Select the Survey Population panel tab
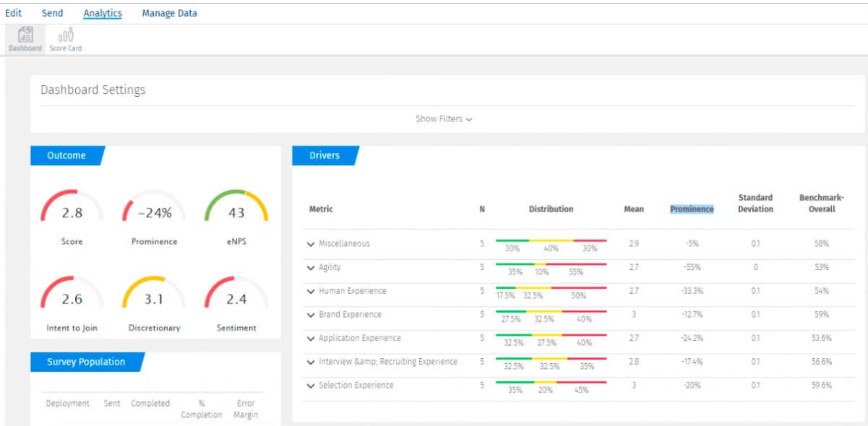This screenshot has width=868, height=426. pyautogui.click(x=87, y=362)
